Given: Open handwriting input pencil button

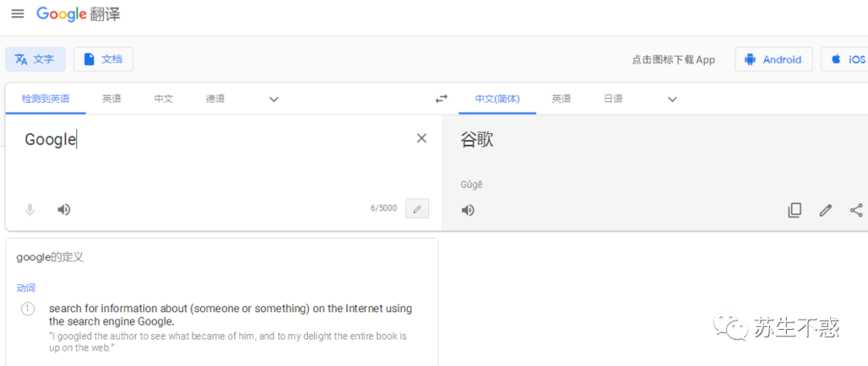Looking at the screenshot, I should [417, 209].
